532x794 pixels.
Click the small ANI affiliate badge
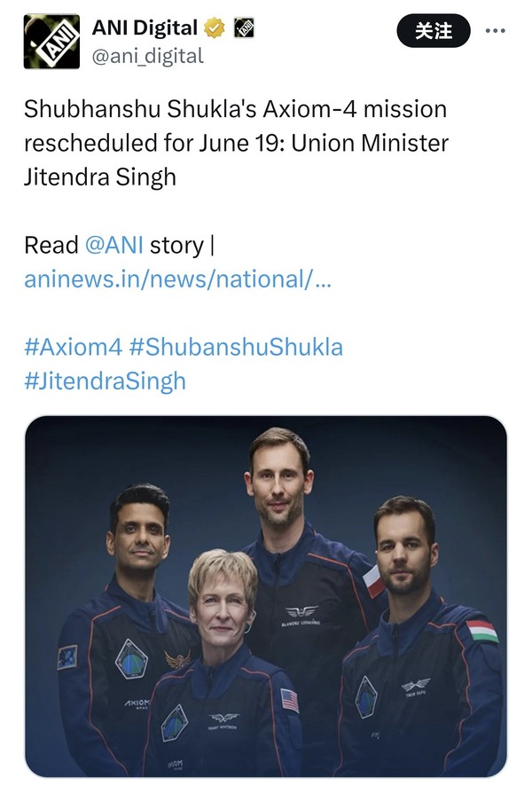coord(243,28)
